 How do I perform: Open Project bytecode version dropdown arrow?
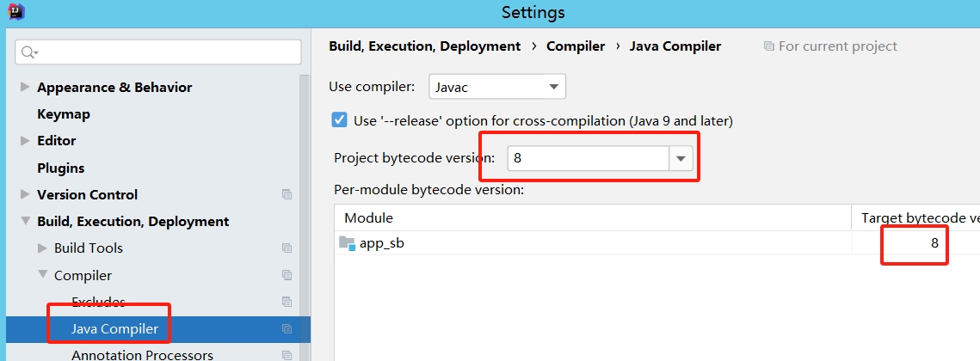681,158
